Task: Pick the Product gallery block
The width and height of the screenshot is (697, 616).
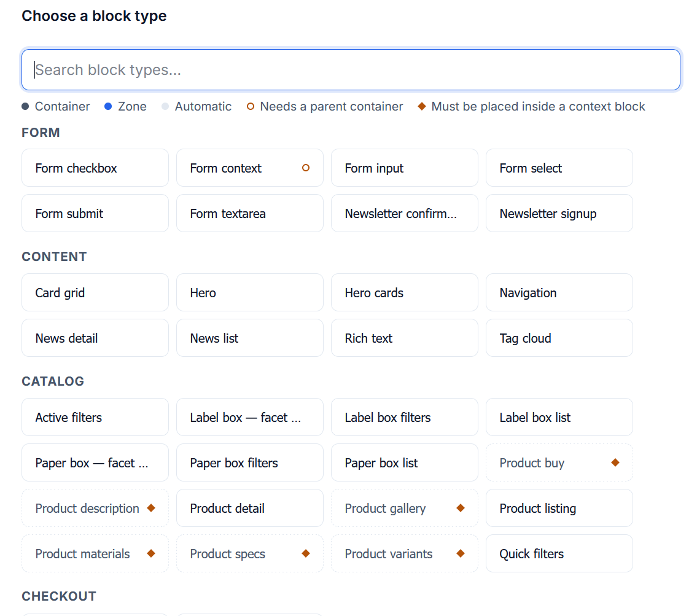Action: pos(405,508)
